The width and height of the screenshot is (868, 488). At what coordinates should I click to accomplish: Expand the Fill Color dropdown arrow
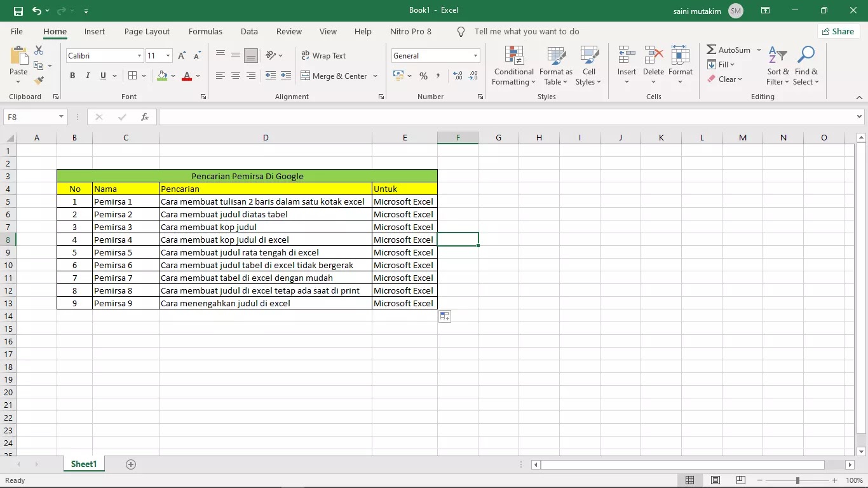[173, 76]
